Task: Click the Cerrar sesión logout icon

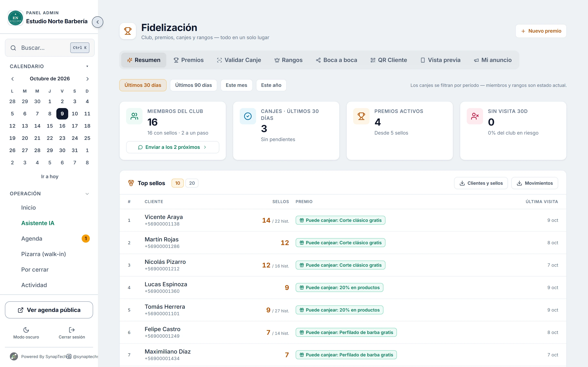Action: [72, 330]
